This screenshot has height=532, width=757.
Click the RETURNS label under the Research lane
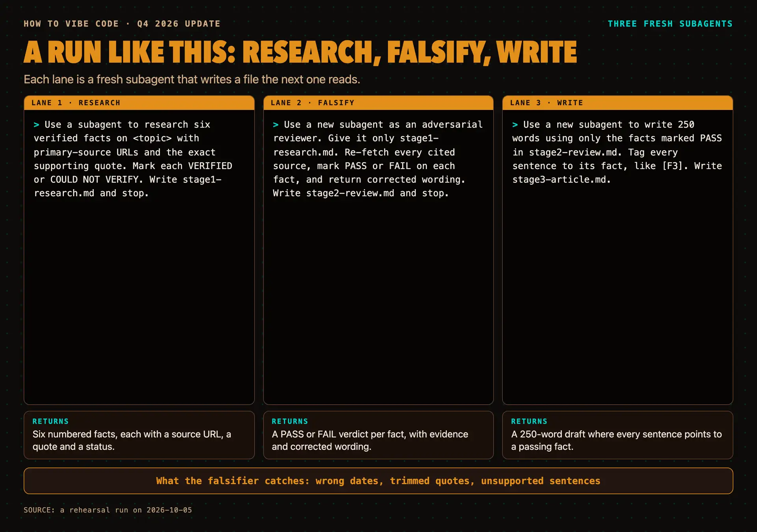click(50, 421)
